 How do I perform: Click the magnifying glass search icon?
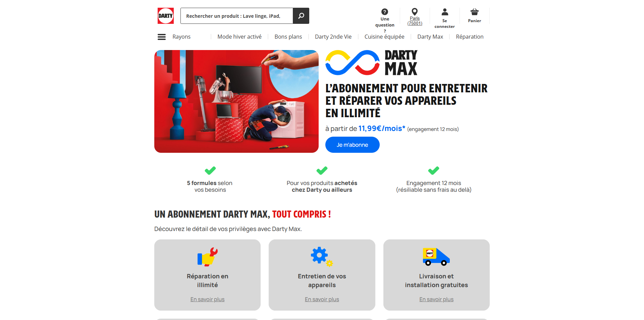click(301, 16)
